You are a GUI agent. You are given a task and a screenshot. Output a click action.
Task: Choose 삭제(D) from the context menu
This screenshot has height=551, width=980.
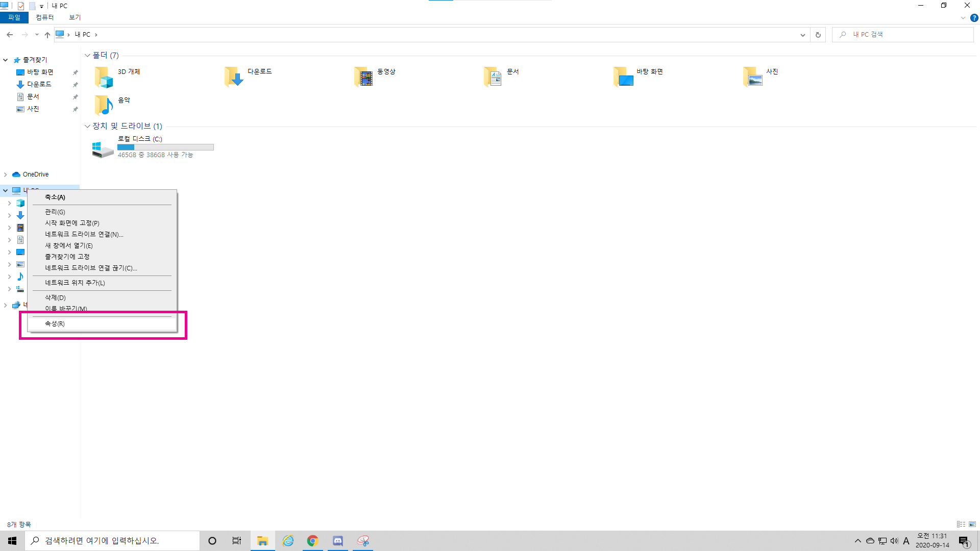tap(102, 297)
